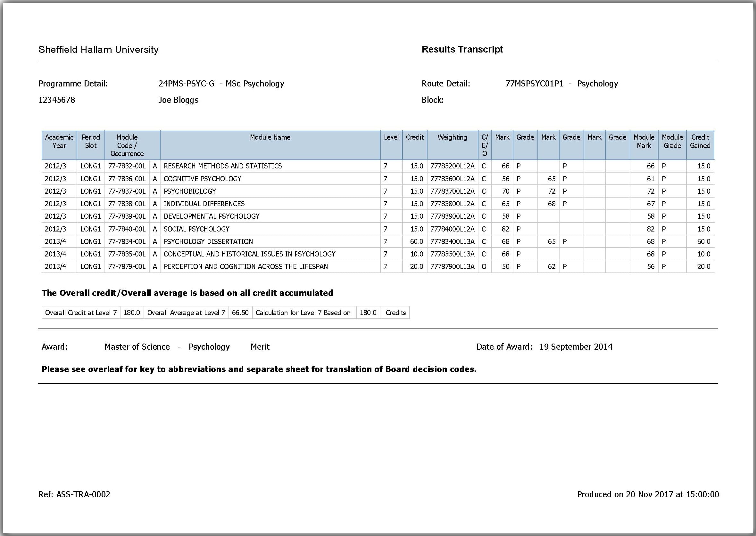
Task: Select 'CONCEPTUAL AND HISTORICAL ISSUES IN PSYCHOLOGY'
Action: [249, 254]
